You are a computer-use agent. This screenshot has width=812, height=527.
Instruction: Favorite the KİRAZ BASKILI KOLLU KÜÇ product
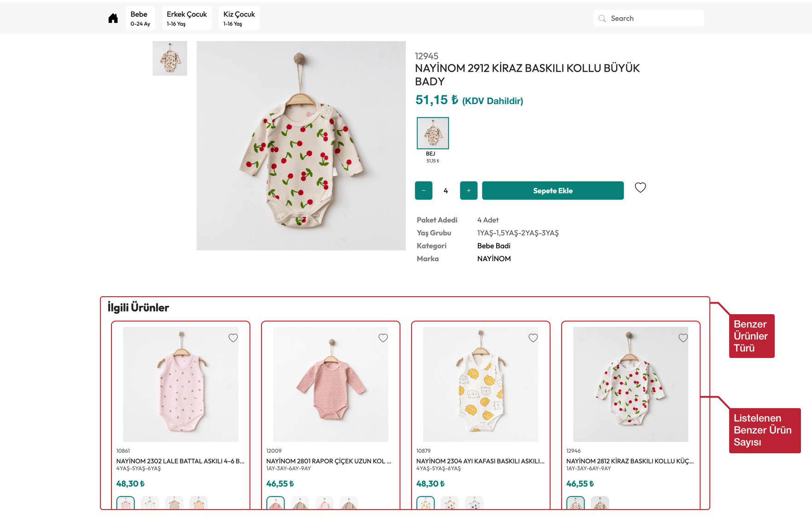pyautogui.click(x=683, y=338)
